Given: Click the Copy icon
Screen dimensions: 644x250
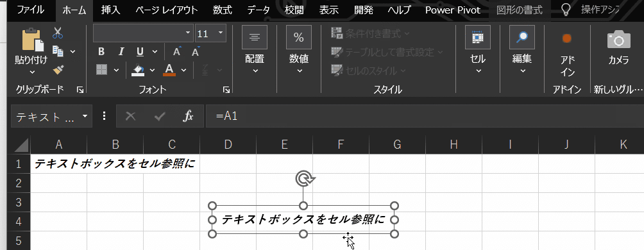Looking at the screenshot, I should (58, 51).
